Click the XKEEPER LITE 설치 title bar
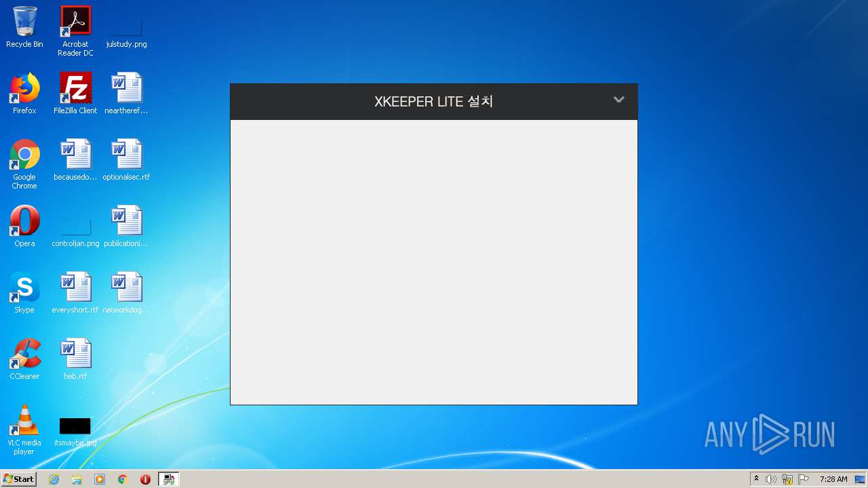The width and height of the screenshot is (868, 488). (x=434, y=102)
